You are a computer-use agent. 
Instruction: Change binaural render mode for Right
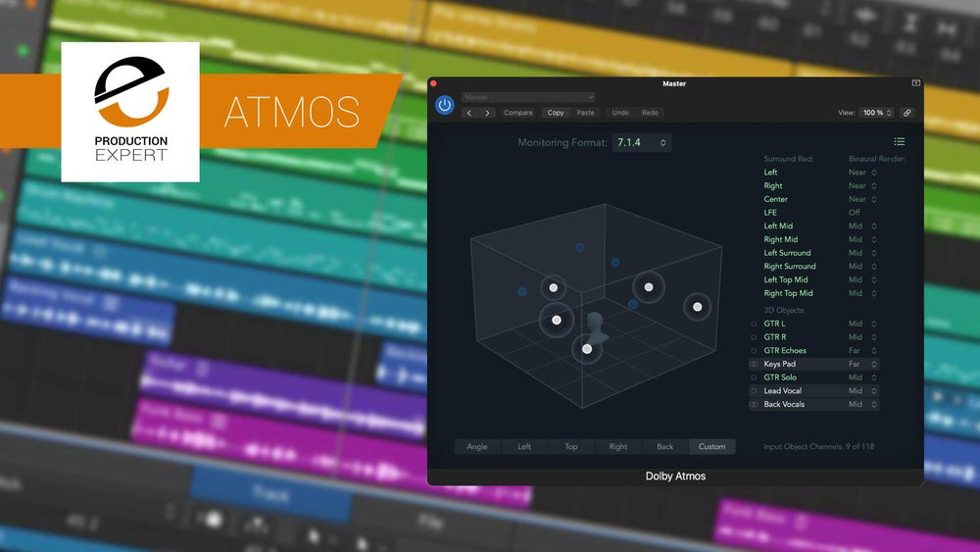pos(862,185)
